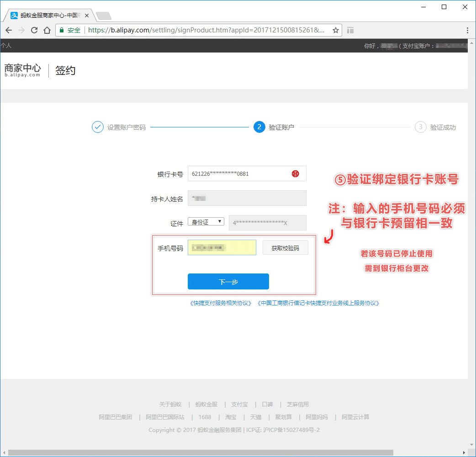Viewport: 476px width, 457px height.
Task: Minimize the browser window
Action: coord(423,7)
